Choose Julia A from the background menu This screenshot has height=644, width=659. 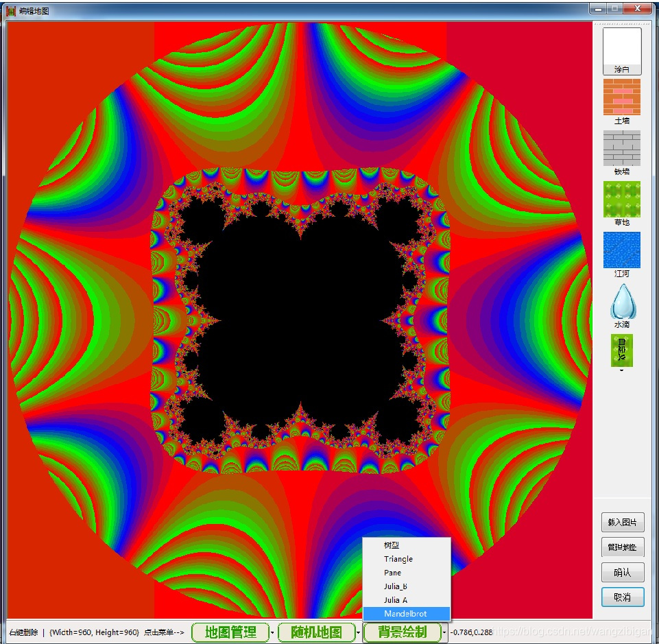[407, 600]
